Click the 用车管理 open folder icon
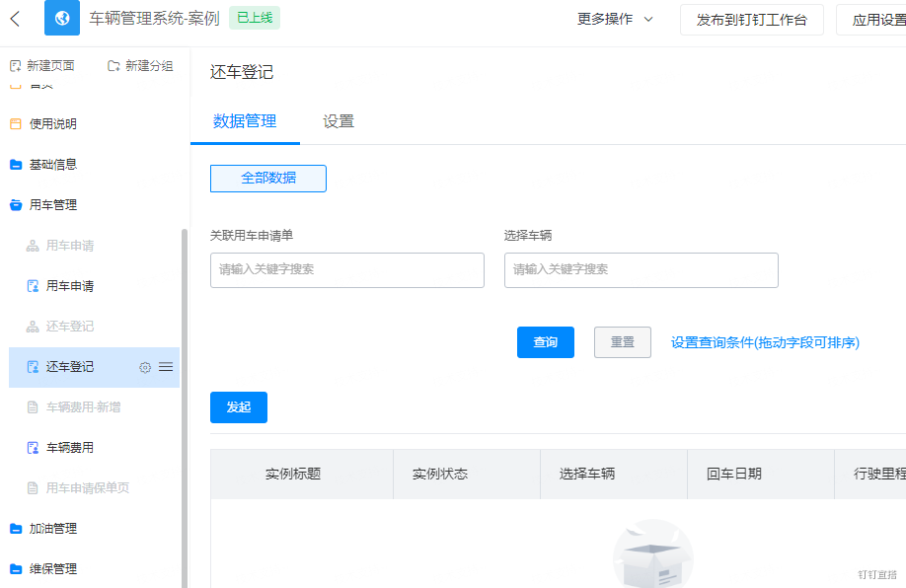Viewport: 906px width, 588px height. click(x=16, y=205)
